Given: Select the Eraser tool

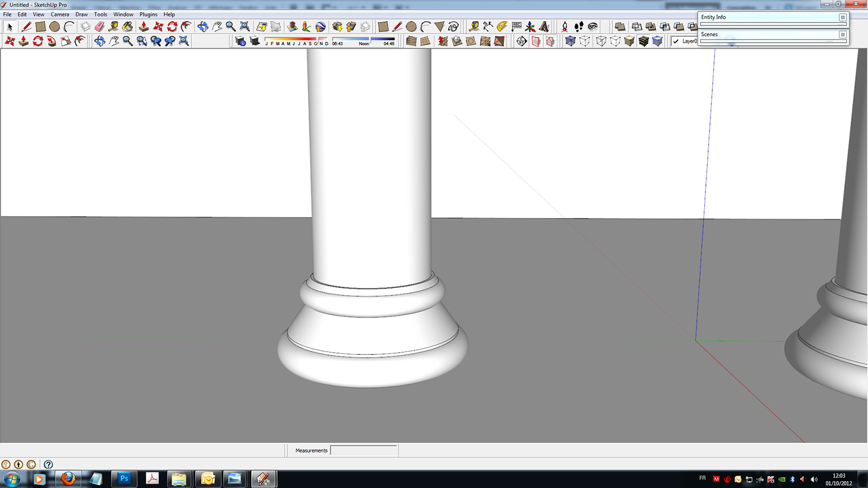Looking at the screenshot, I should pos(99,27).
